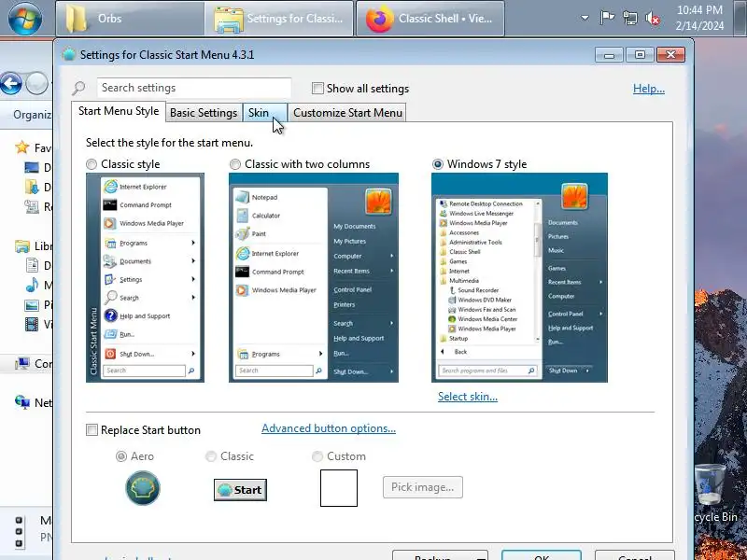Click Recent Places icon under Favorites

(32, 206)
